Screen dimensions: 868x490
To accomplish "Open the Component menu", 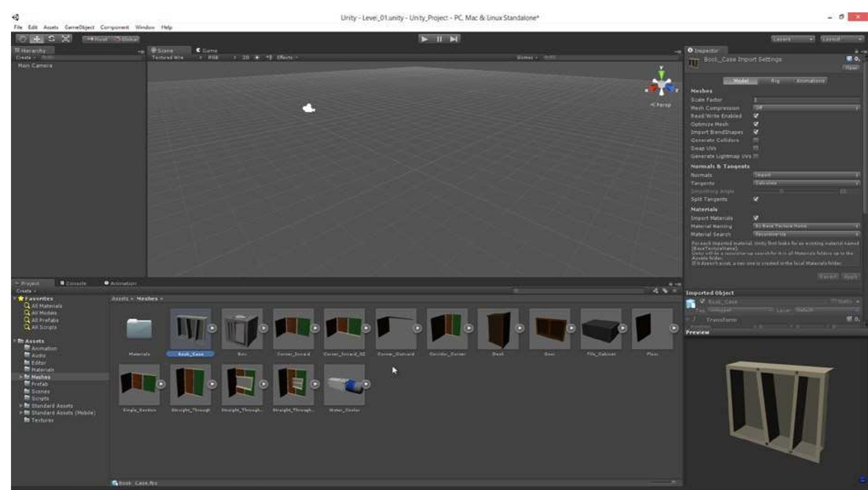I will [x=114, y=27].
